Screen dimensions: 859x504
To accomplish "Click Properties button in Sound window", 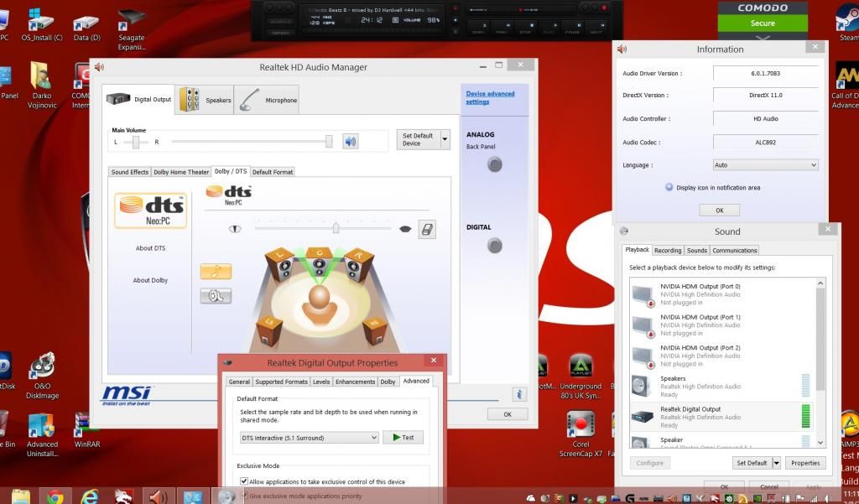I will (805, 463).
